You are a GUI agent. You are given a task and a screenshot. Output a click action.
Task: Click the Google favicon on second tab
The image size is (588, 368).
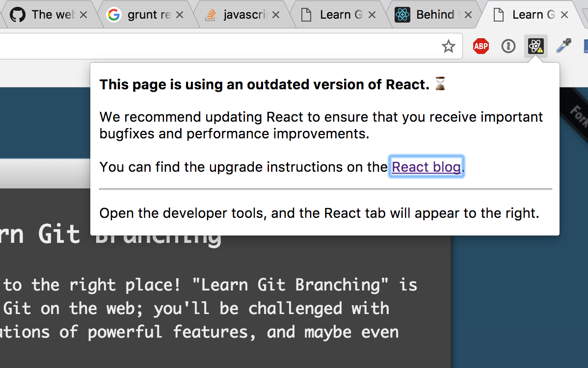point(114,15)
